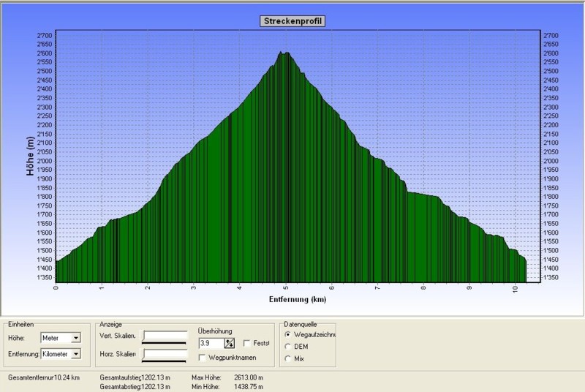Click the Gesamtaufstieg status readout
Viewport: 585px width, 392px height.
click(135, 377)
